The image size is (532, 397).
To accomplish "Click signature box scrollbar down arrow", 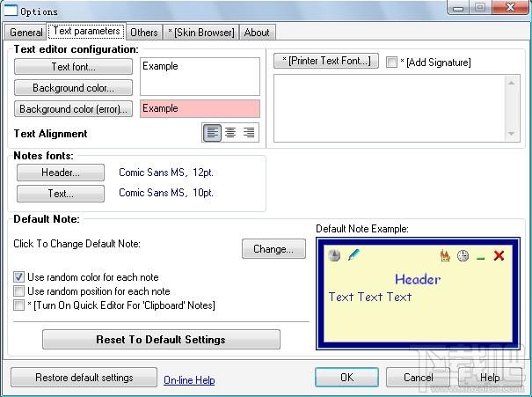I will point(511,134).
